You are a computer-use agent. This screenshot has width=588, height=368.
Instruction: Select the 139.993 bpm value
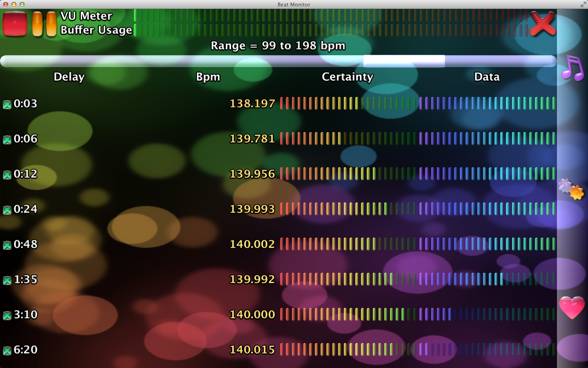pos(252,209)
